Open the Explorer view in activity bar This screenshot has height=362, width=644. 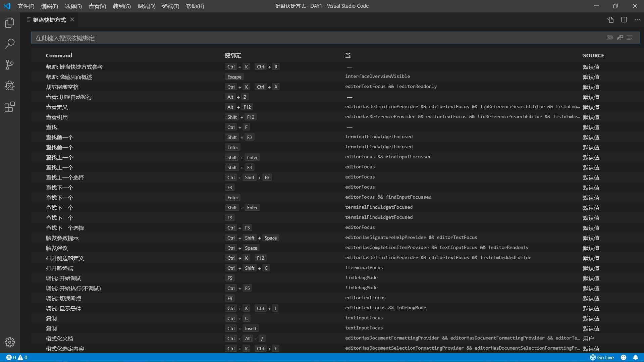tap(10, 23)
